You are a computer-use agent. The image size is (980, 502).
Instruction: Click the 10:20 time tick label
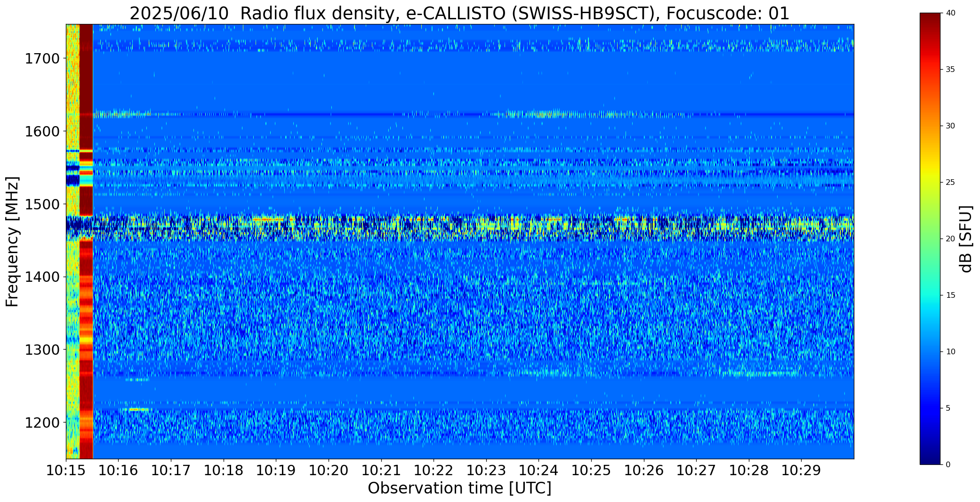(x=329, y=470)
